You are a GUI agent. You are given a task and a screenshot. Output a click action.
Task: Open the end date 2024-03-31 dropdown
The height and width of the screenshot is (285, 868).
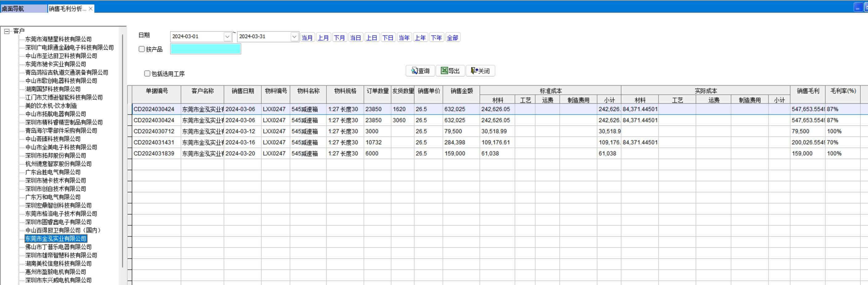(x=294, y=37)
